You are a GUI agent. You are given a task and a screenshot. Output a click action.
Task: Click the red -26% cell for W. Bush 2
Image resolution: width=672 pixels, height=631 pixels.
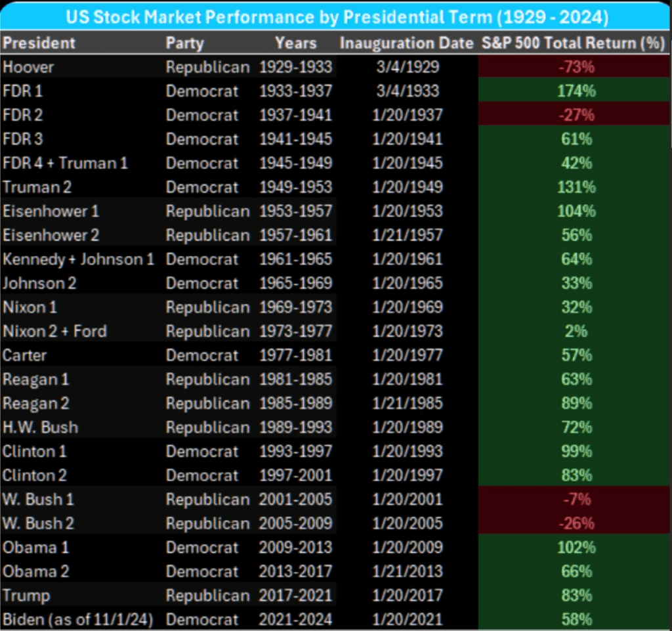[x=573, y=523]
